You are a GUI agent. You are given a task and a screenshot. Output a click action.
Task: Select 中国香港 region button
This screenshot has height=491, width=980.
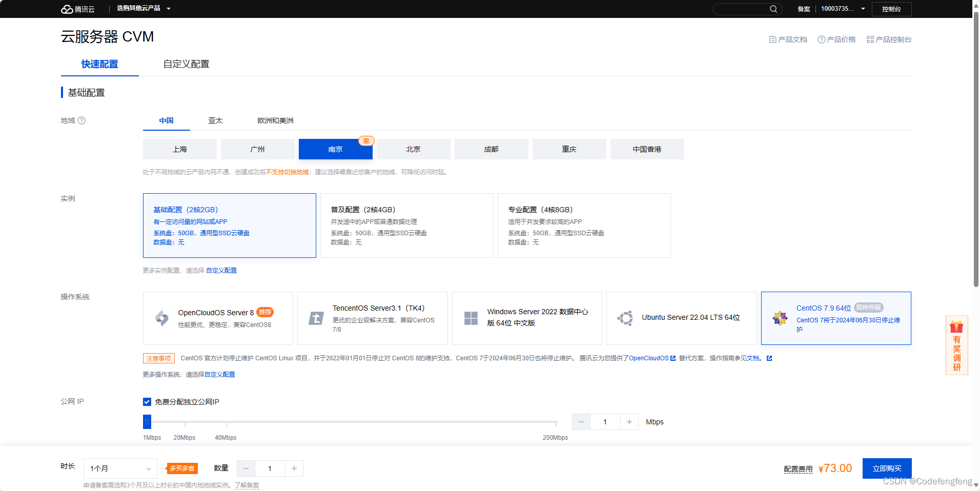647,149
